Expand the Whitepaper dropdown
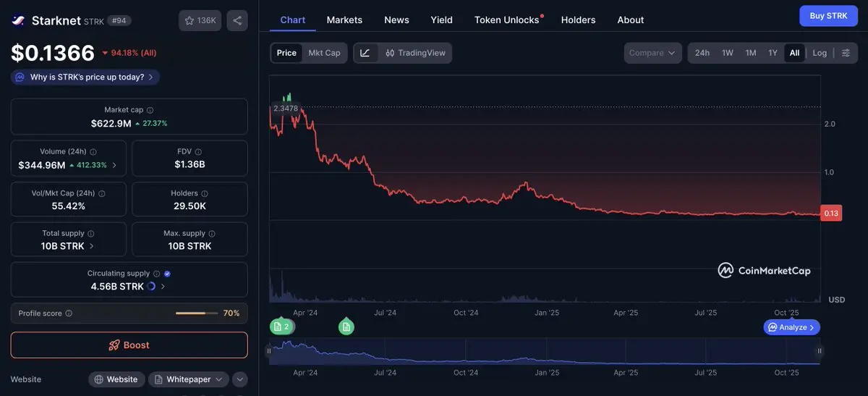Screen dimensions: 868x396 pyautogui.click(x=218, y=379)
